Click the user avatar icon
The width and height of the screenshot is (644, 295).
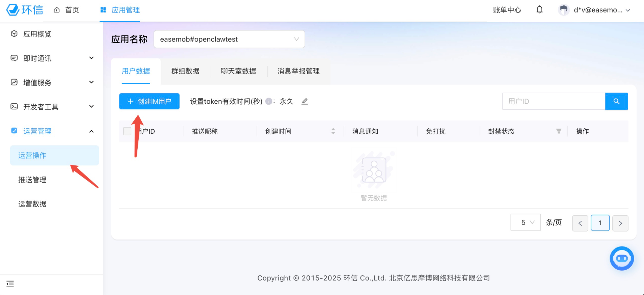[564, 10]
